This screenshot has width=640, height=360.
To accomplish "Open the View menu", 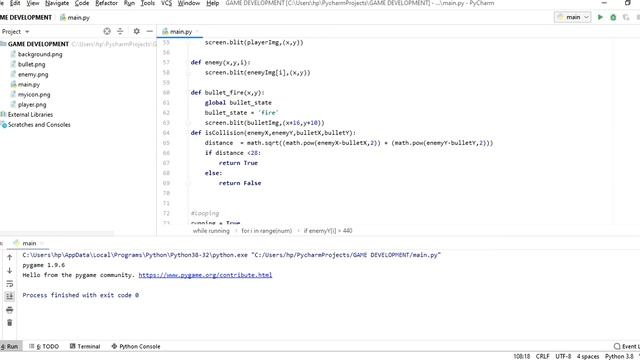I will coord(33,3).
